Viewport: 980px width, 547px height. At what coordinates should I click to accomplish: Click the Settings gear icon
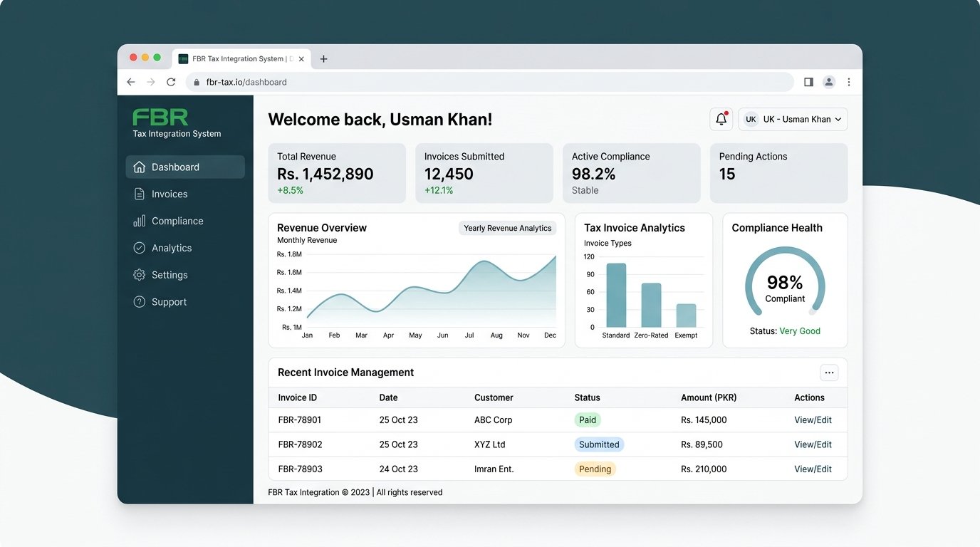pos(139,275)
